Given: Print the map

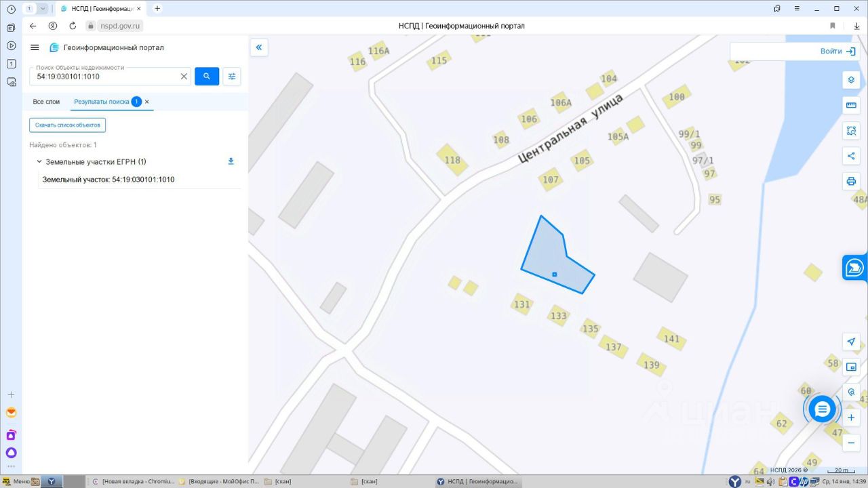Looking at the screenshot, I should (x=851, y=181).
